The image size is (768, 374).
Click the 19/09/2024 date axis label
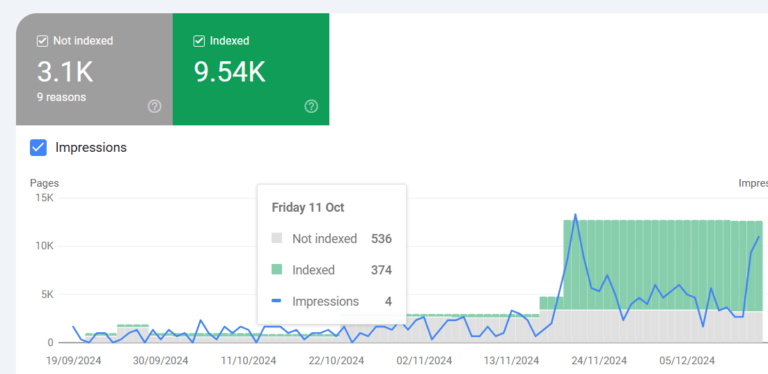click(x=73, y=361)
